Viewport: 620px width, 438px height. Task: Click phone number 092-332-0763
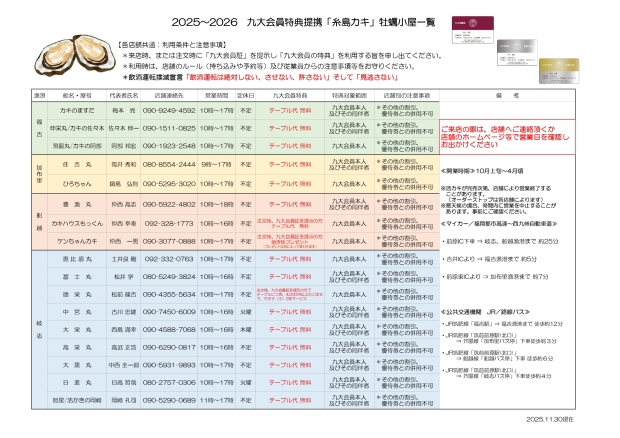pyautogui.click(x=169, y=259)
